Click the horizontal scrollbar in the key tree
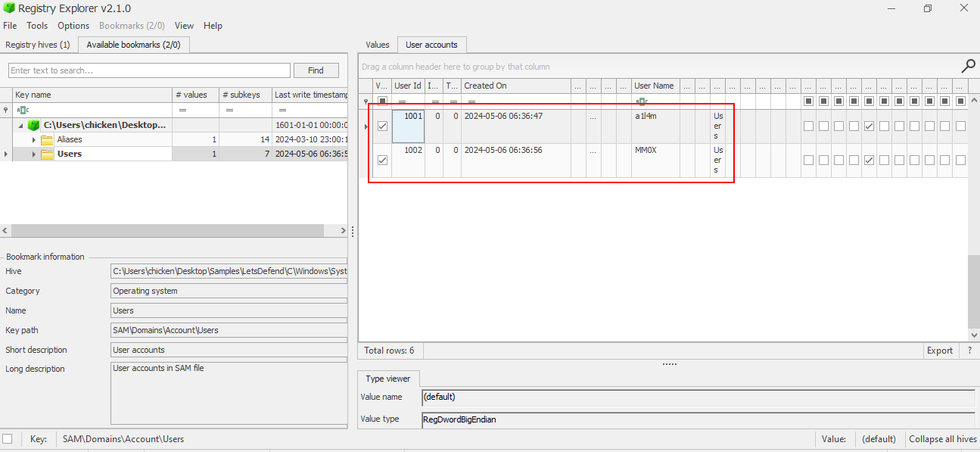The height and width of the screenshot is (452, 980). [x=166, y=231]
